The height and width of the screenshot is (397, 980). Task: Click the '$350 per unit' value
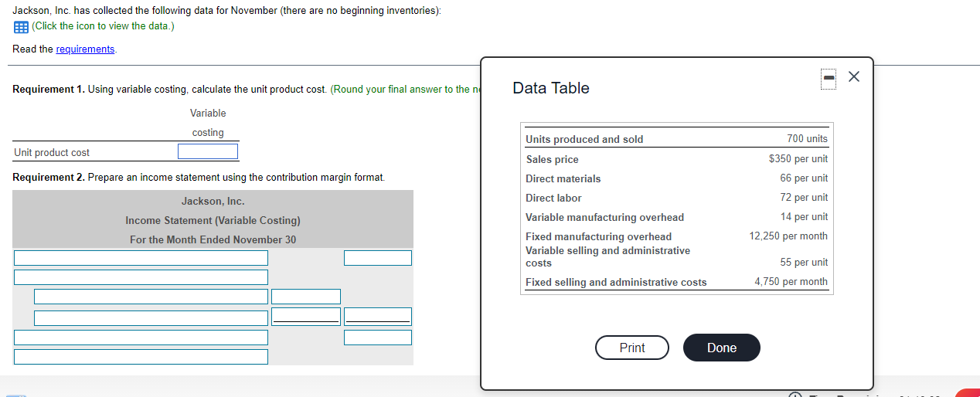[798, 159]
